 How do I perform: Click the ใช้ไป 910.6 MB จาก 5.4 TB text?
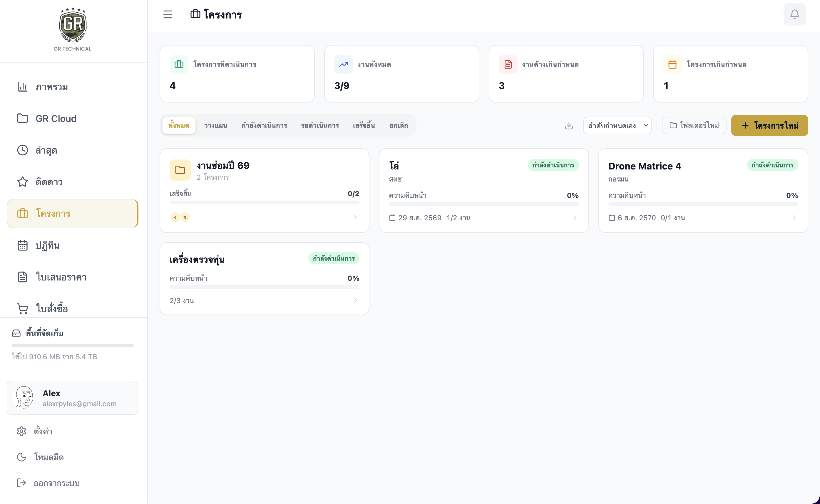point(54,357)
